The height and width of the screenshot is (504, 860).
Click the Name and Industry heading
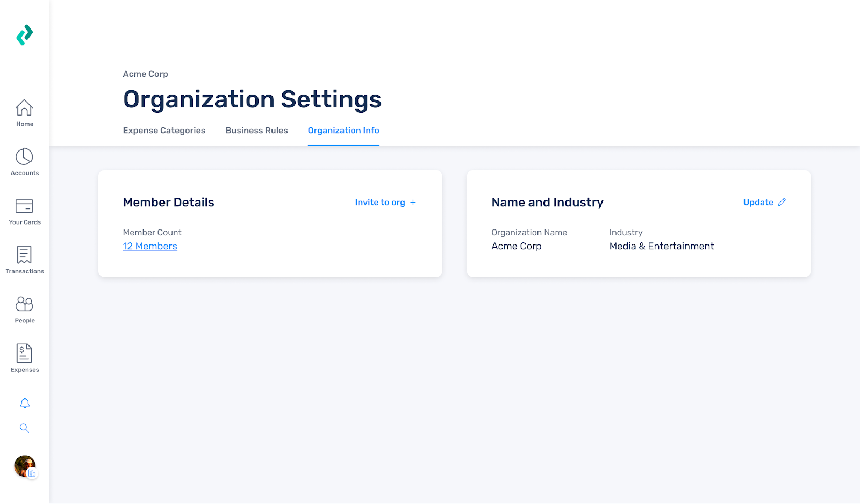[547, 203]
